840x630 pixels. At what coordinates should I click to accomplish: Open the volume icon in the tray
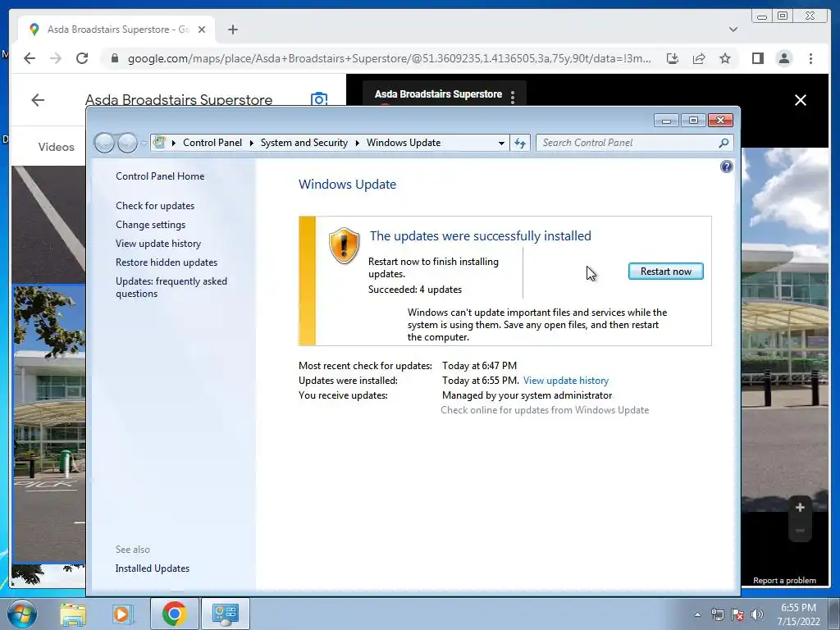click(757, 614)
